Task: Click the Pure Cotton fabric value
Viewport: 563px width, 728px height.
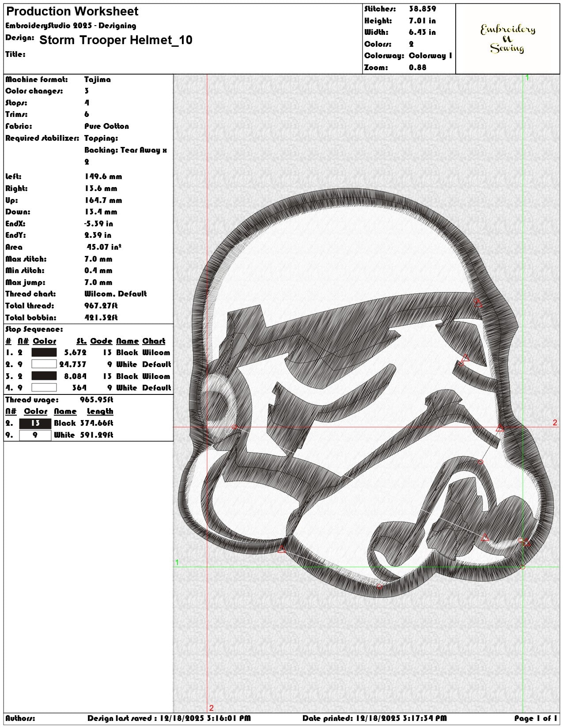Action: point(106,126)
